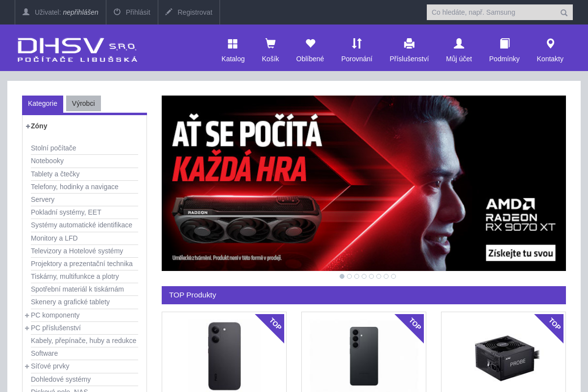Open Kabely, přepínače, huby a redukce
This screenshot has width=588, height=392.
click(x=83, y=341)
